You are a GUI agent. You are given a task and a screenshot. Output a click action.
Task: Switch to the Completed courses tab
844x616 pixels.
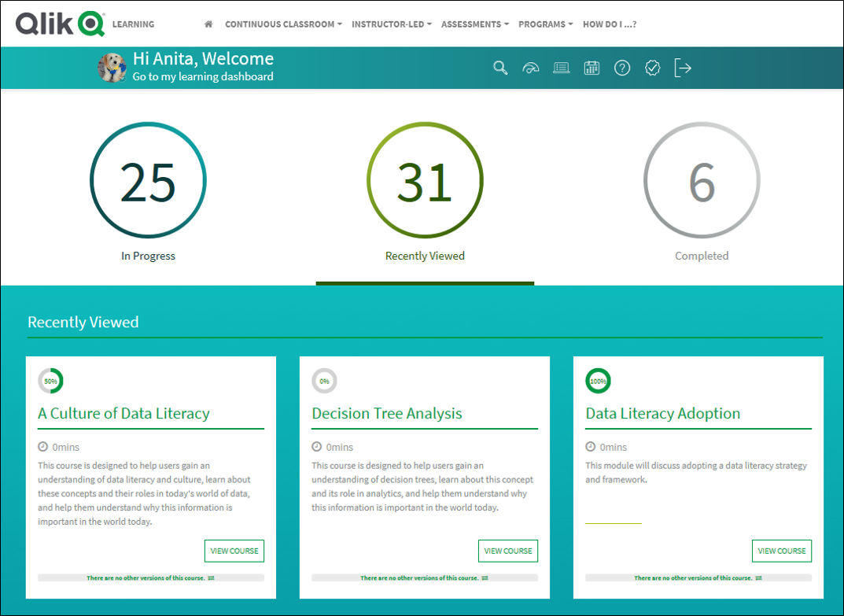[x=702, y=181]
